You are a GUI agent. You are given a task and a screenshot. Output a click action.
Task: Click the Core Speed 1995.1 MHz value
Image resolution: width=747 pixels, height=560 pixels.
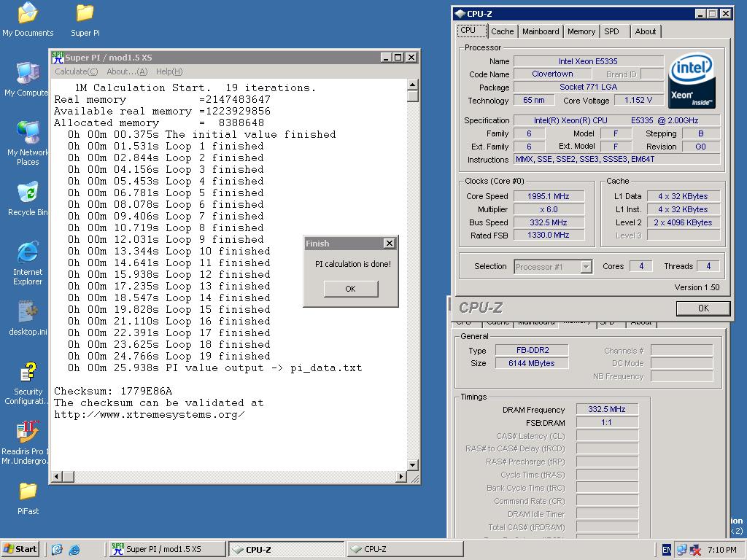pyautogui.click(x=549, y=196)
